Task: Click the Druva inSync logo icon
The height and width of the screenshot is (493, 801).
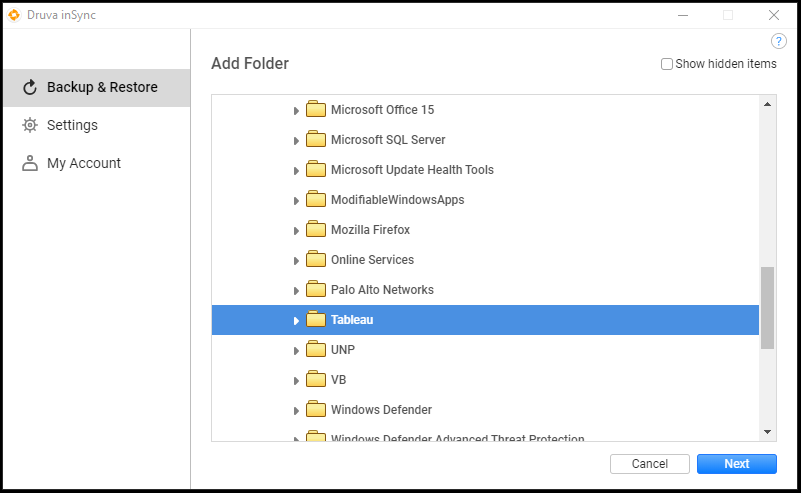Action: (x=14, y=15)
